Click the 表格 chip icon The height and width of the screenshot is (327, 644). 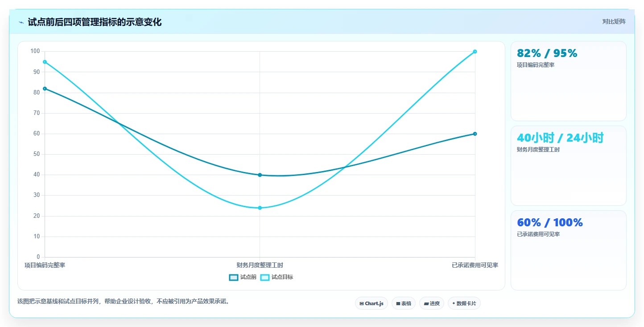click(398, 303)
